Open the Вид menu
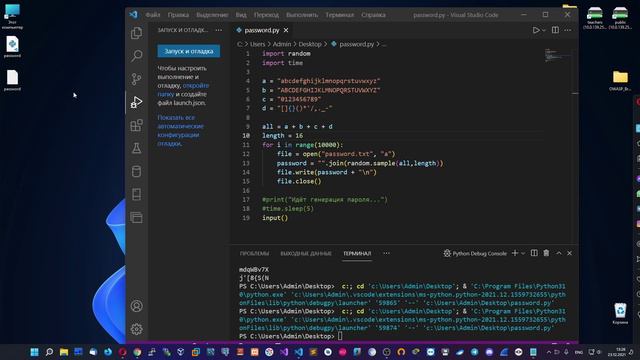Image resolution: width=640 pixels, height=360 pixels. pyautogui.click(x=241, y=15)
